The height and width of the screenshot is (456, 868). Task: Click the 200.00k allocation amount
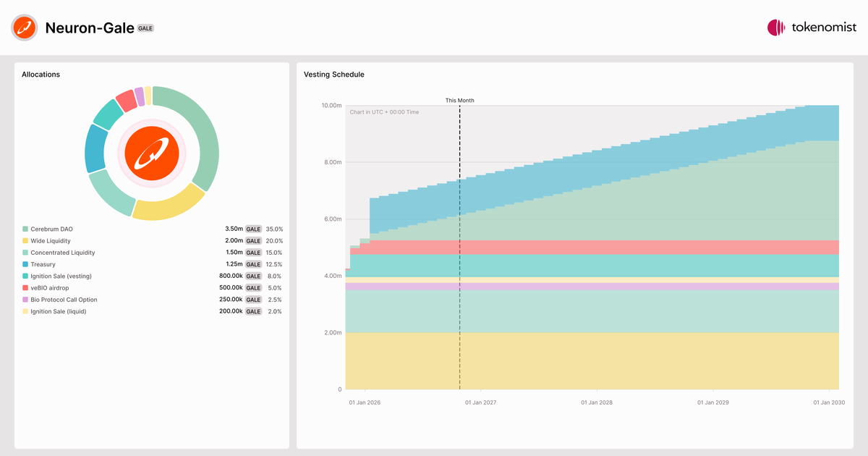point(231,311)
